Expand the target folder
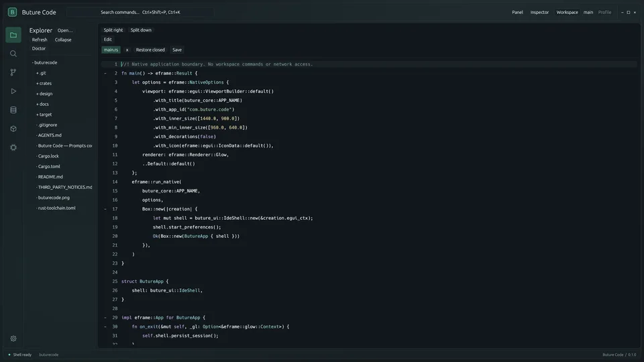The image size is (644, 362). pos(44,115)
